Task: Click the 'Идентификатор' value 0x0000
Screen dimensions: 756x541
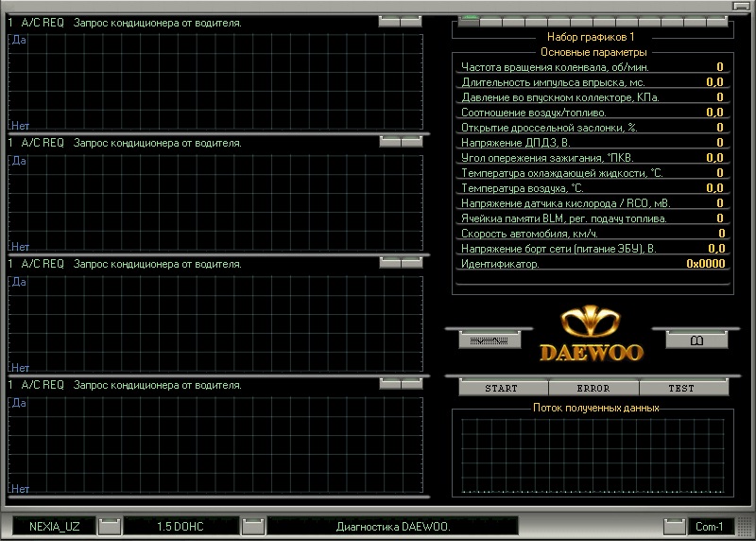Action: point(705,264)
